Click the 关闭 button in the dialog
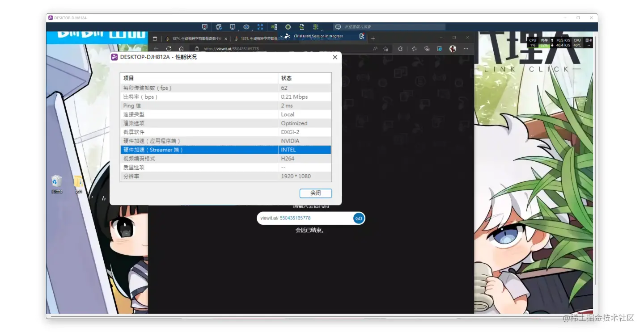 [316, 193]
